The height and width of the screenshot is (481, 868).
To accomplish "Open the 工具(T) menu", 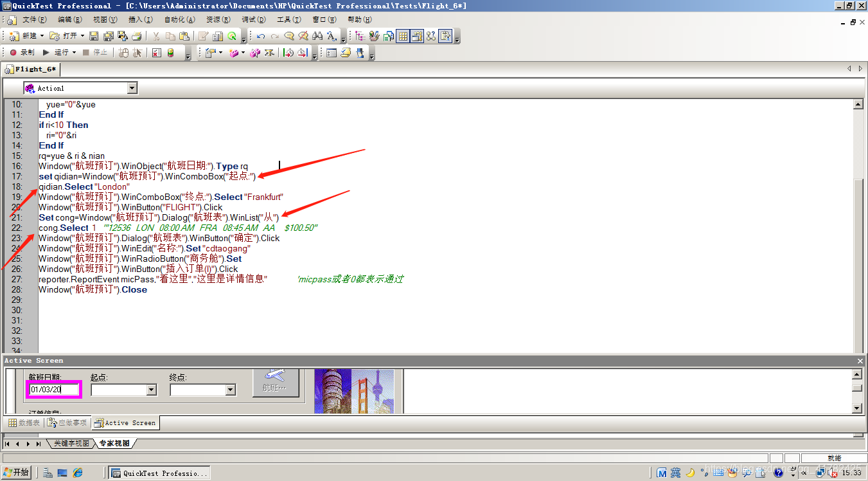I will (289, 20).
